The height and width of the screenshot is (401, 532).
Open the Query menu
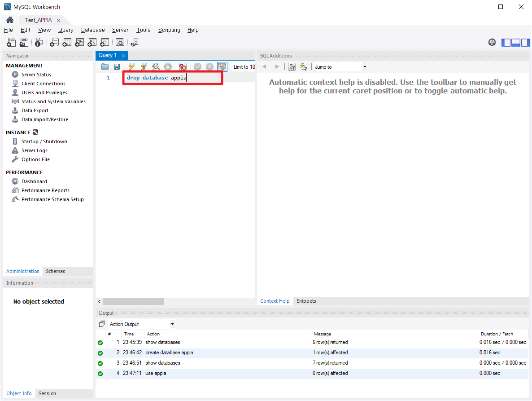pyautogui.click(x=66, y=30)
